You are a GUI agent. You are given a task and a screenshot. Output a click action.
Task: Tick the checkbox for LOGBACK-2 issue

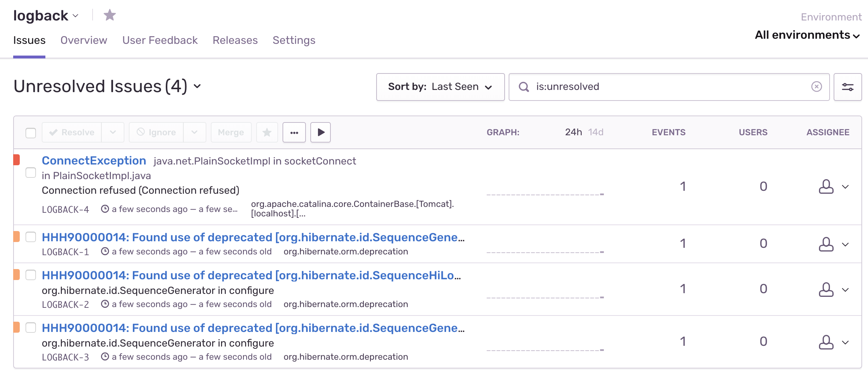[31, 275]
